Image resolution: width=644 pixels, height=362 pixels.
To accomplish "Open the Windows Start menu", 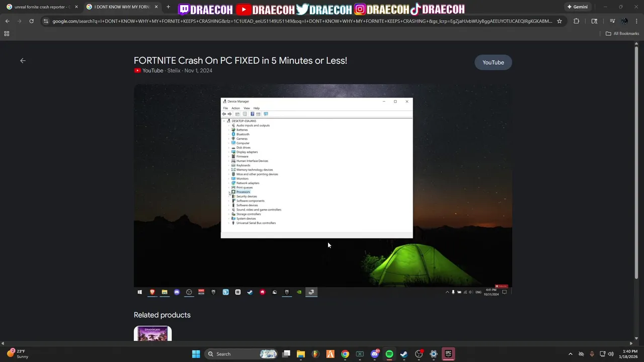I will (196, 354).
